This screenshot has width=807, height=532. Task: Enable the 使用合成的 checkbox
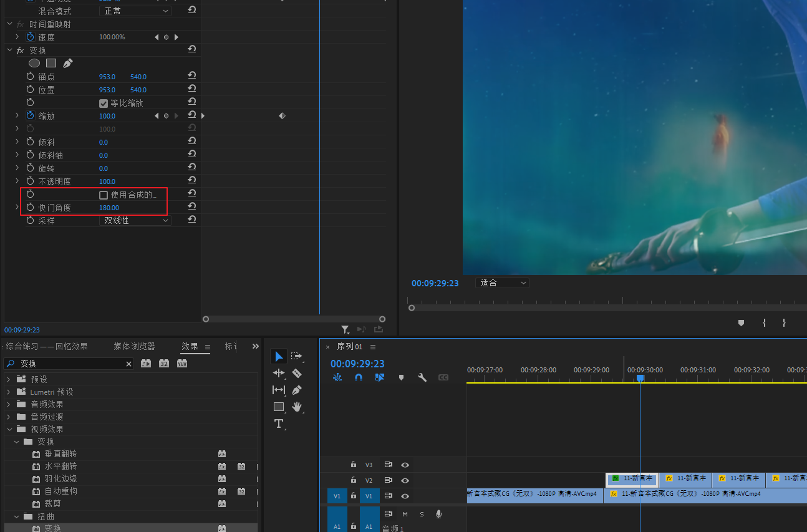pos(104,195)
